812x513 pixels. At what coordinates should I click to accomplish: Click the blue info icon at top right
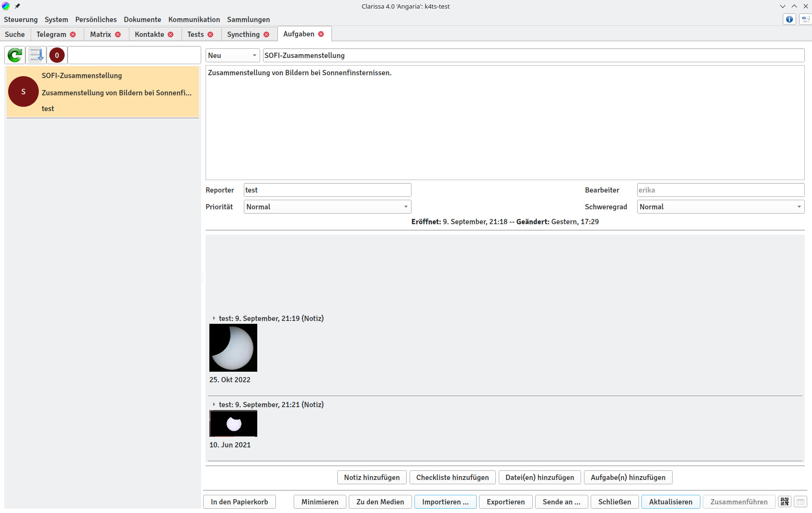[789, 19]
